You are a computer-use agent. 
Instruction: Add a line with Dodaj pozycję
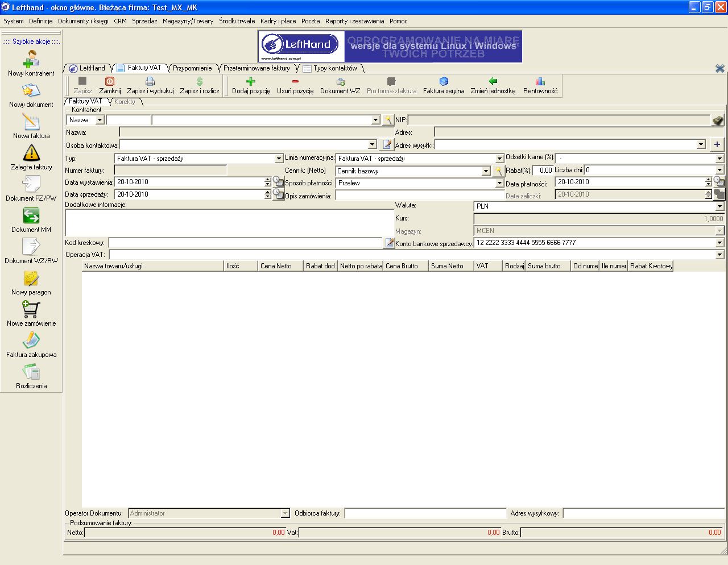click(x=251, y=85)
